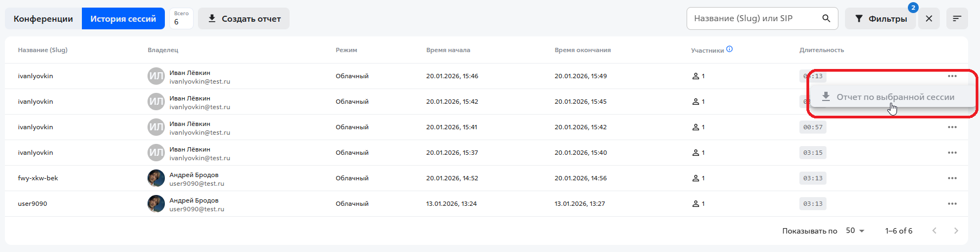Open three-dot menu for fwy-xkw-bek session
The image size is (980, 252).
[x=952, y=178]
